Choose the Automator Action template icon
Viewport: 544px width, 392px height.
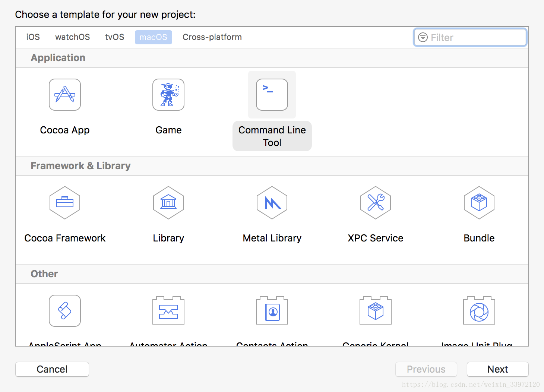pos(168,311)
